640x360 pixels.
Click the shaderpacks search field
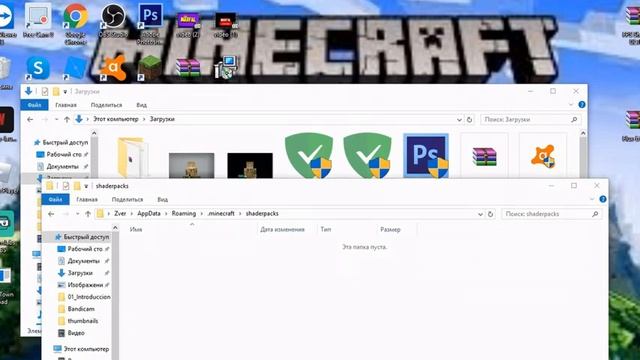[551, 214]
